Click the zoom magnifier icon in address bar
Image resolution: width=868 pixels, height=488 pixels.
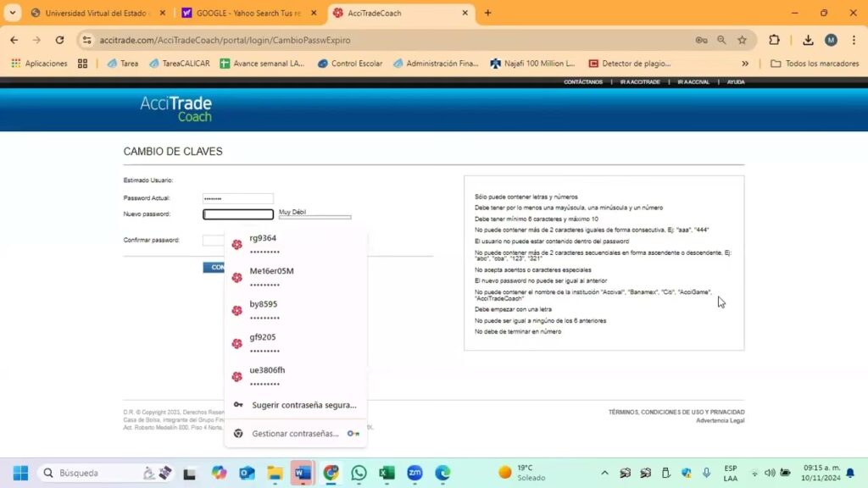[721, 40]
